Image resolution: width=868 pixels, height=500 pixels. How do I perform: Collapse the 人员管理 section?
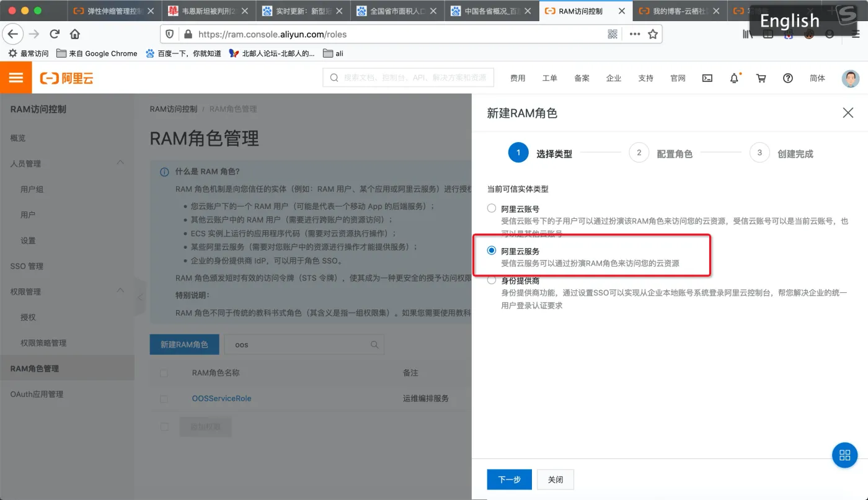[120, 163]
